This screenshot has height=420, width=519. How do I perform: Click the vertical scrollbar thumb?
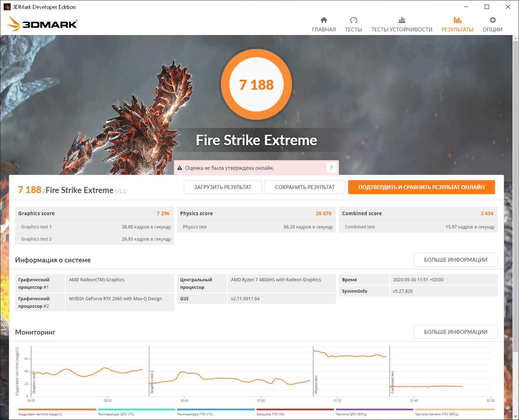(515, 197)
